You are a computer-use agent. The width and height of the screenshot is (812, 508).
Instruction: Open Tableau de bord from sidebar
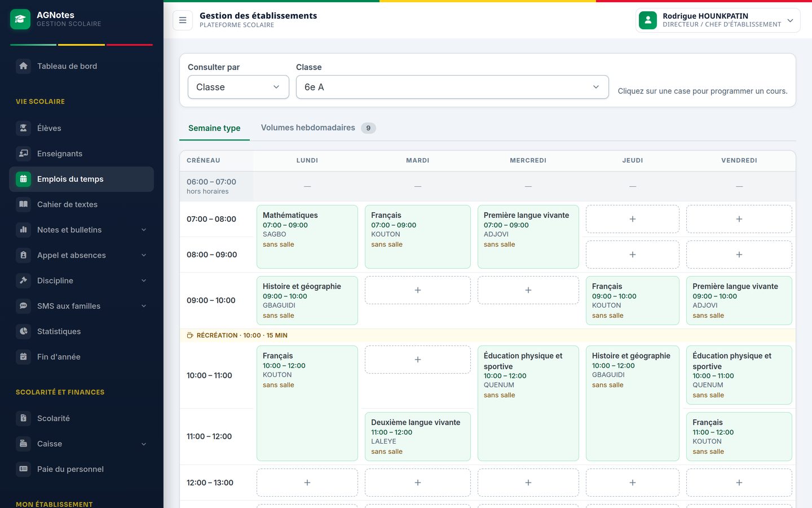point(81,66)
